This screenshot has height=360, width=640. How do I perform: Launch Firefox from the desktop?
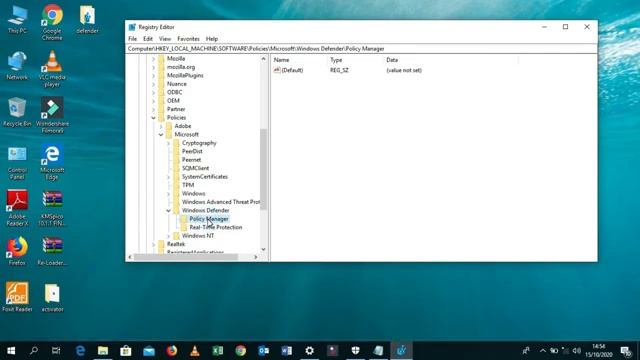coord(17,251)
